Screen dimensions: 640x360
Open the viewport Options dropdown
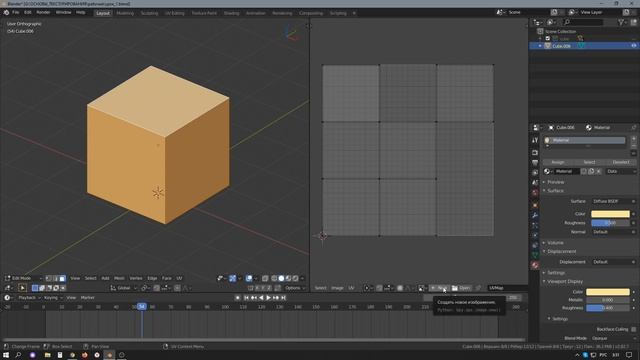click(x=295, y=288)
